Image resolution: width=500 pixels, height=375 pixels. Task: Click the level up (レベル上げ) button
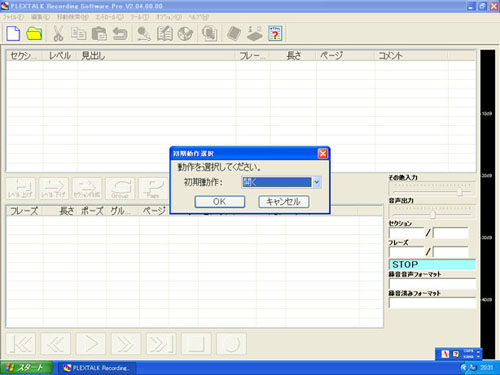(x=20, y=188)
